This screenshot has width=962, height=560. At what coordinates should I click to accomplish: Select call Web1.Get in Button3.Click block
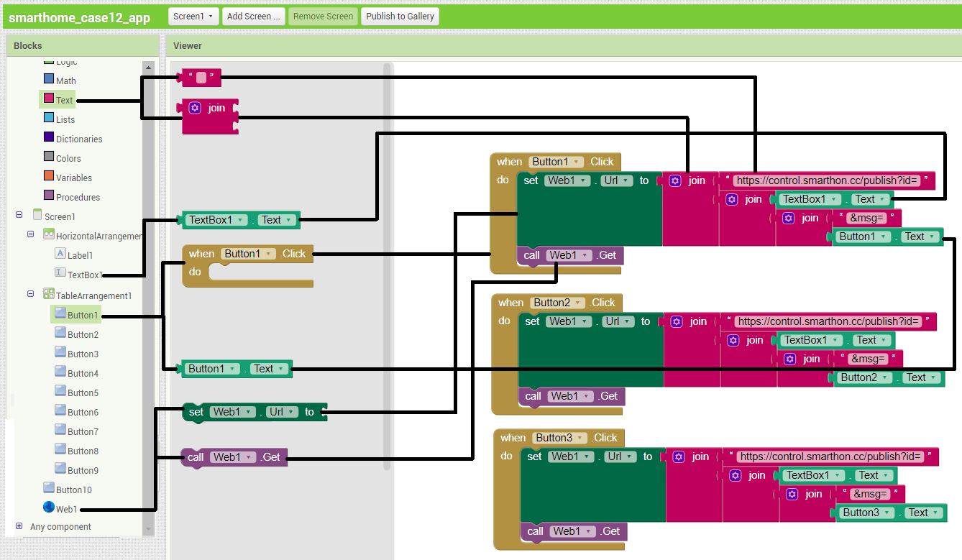[x=573, y=532]
